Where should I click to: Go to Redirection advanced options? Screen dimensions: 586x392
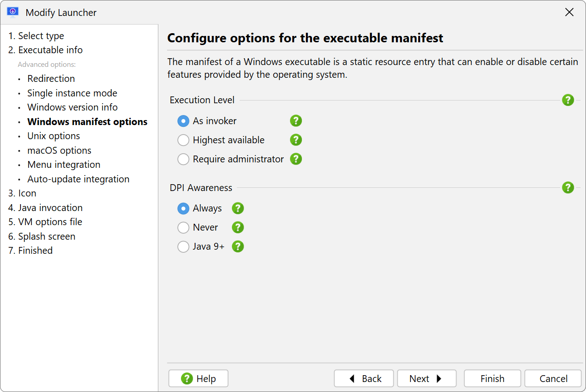(x=51, y=79)
